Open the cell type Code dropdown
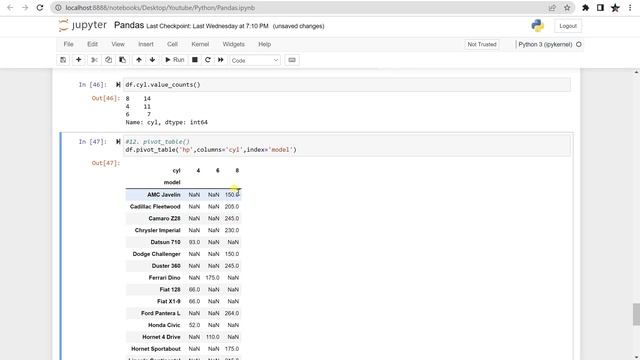640x360 pixels. [x=255, y=60]
